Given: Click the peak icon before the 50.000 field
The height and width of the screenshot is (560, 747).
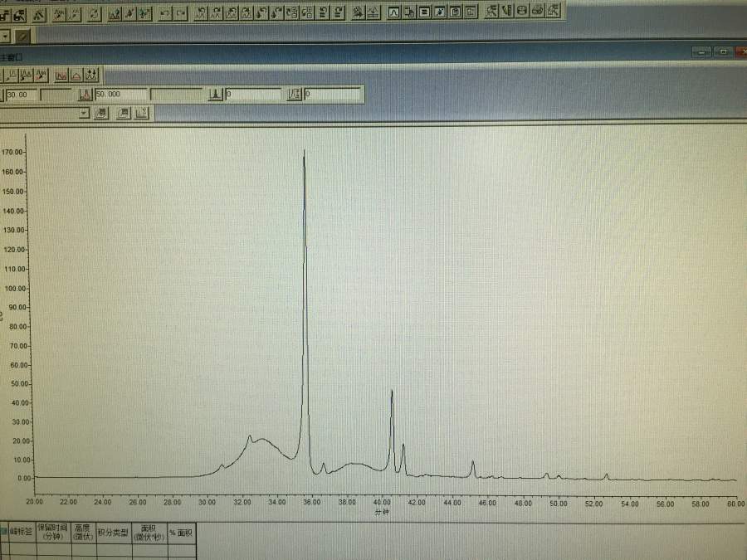Looking at the screenshot, I should (x=85, y=95).
